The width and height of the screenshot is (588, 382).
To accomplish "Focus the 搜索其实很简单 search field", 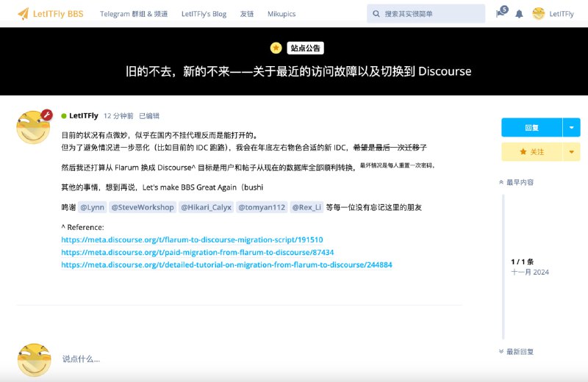I will [x=426, y=14].
